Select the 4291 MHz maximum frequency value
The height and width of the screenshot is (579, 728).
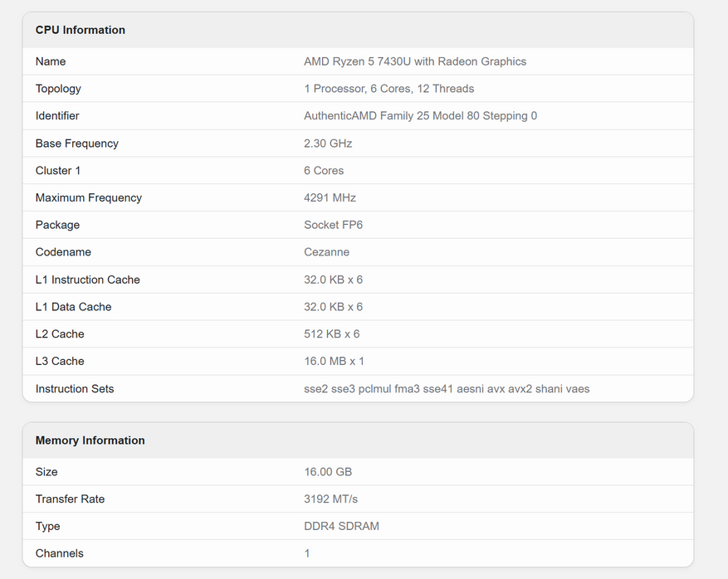pos(330,197)
